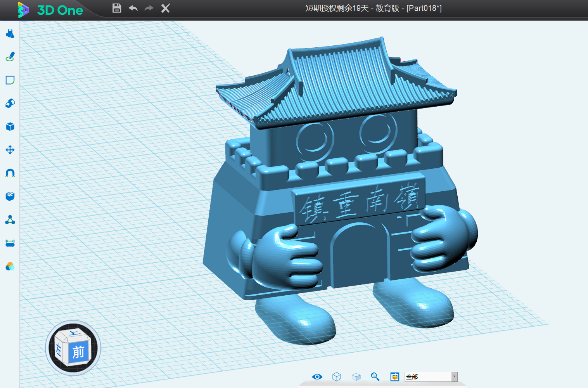Screen dimensions: 588x388
Task: Open the Group assembly tool
Action: tap(10, 220)
